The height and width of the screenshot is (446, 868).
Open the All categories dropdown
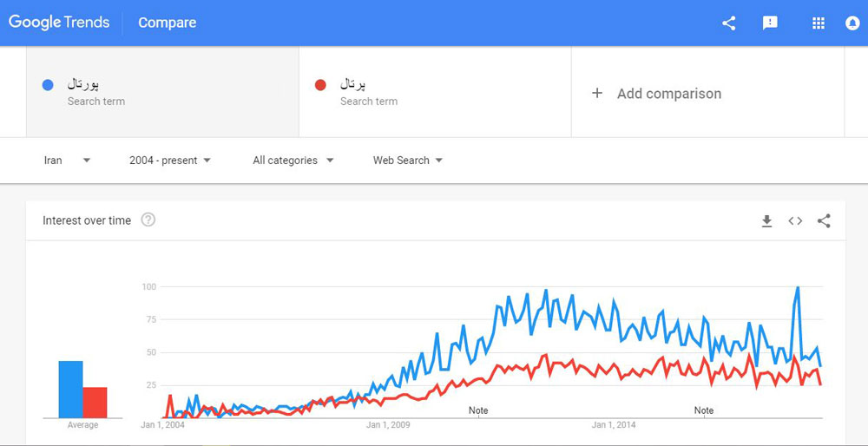293,161
